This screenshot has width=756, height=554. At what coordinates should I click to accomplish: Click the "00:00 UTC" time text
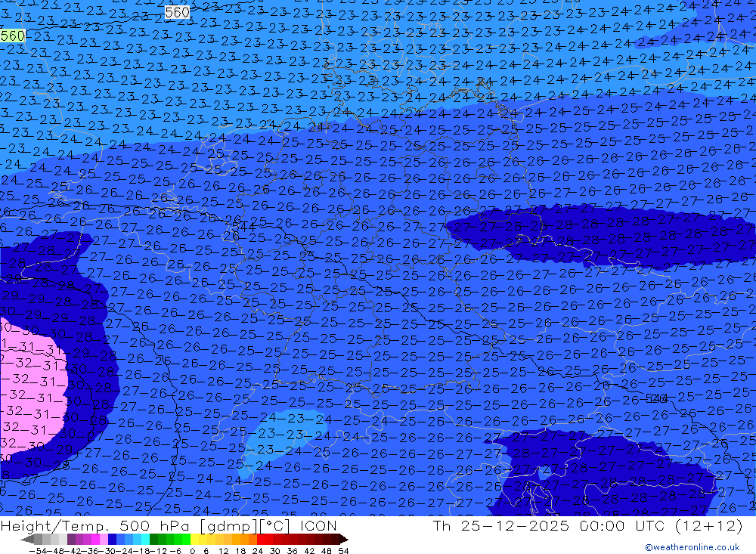pyautogui.click(x=622, y=525)
